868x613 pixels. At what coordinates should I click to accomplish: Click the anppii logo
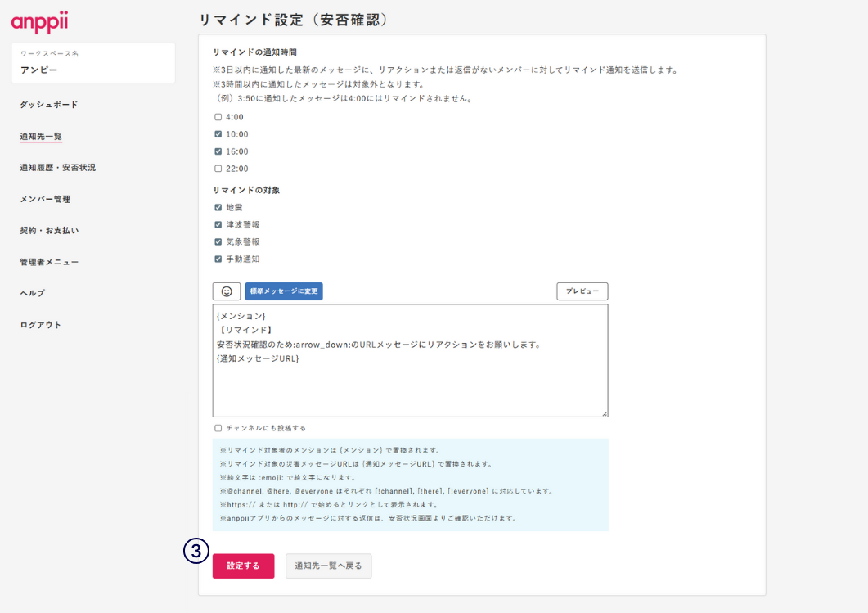click(39, 20)
